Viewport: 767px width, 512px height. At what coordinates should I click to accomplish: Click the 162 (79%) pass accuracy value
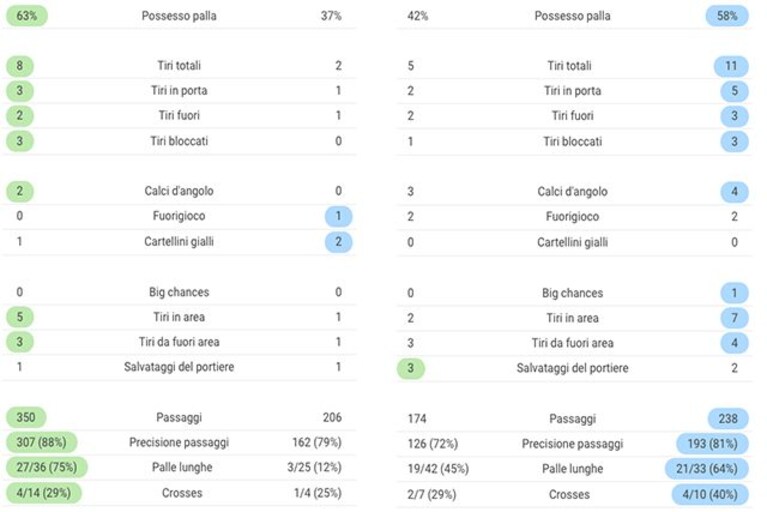tap(317, 443)
